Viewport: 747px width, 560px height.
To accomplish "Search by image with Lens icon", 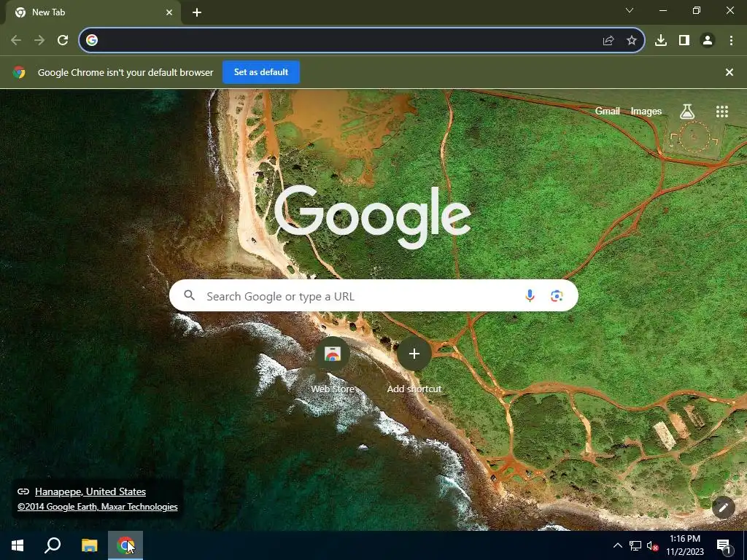I will click(x=557, y=296).
